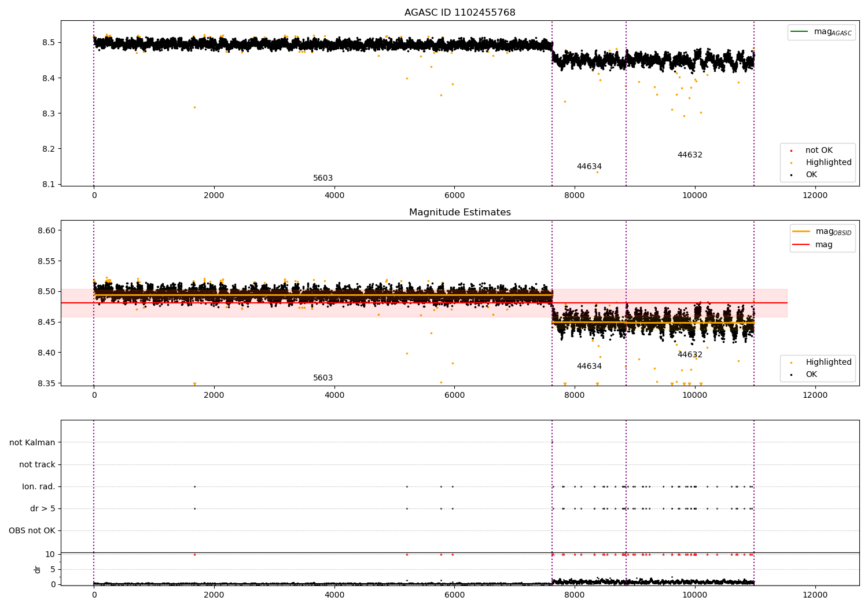
Task: Click the 'Ion. rad.' row label
Action: coord(39,487)
